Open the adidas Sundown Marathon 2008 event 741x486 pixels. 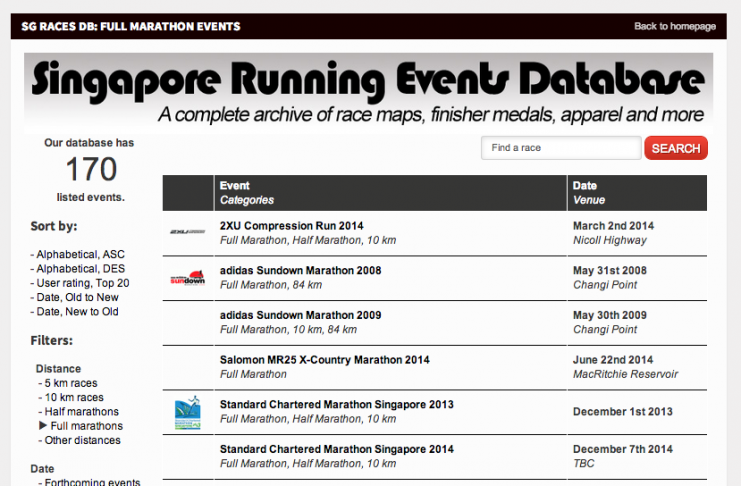click(x=301, y=270)
